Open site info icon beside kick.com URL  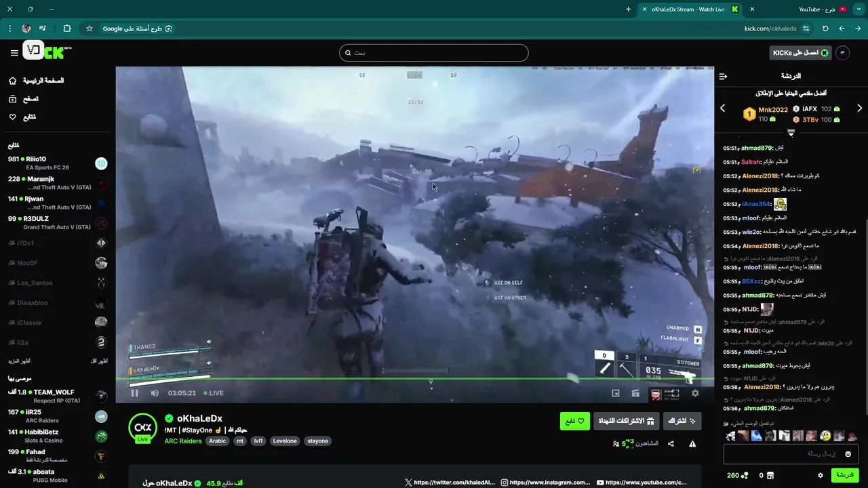point(806,28)
